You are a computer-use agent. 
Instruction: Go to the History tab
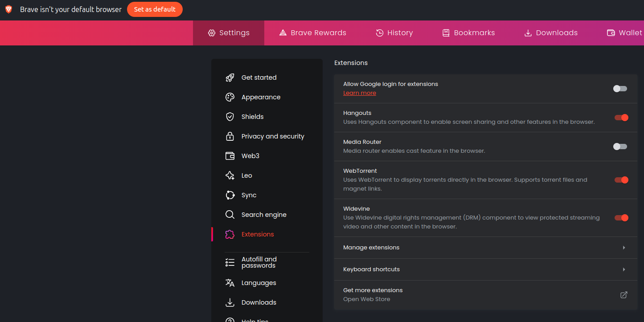394,33
